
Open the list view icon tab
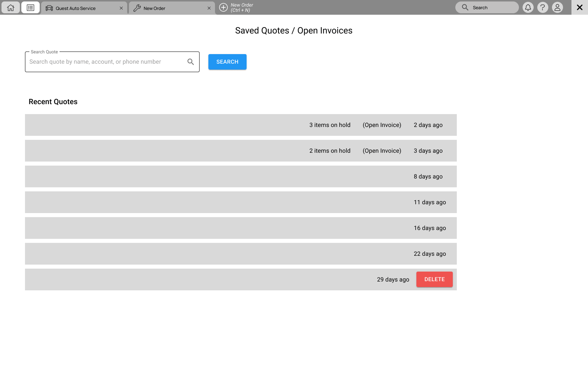coord(31,8)
